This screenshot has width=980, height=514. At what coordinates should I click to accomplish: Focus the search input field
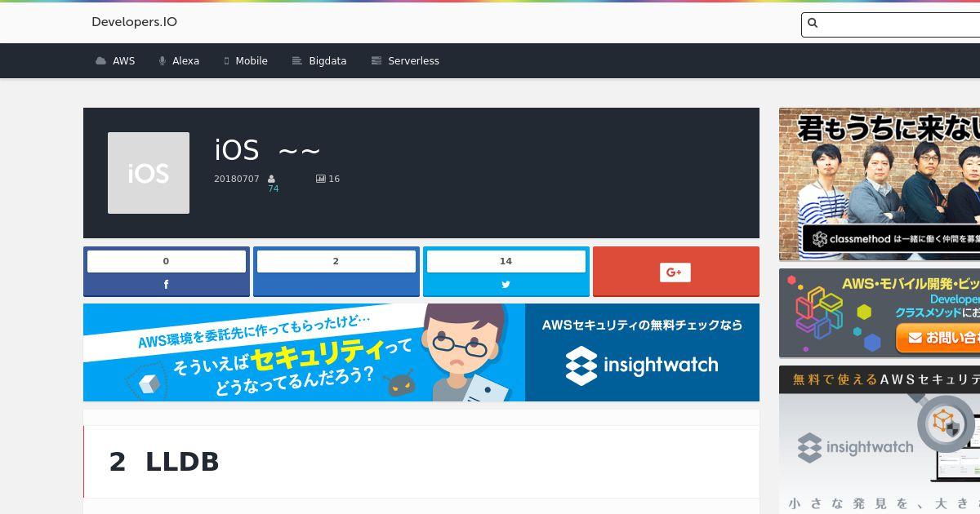tap(891, 24)
